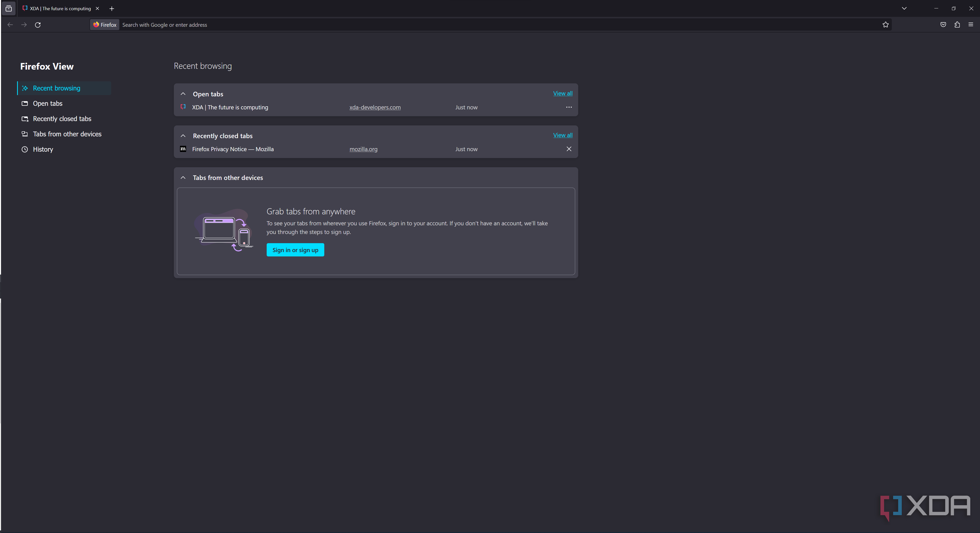This screenshot has height=533, width=980.
Task: Open a new tab with the plus button
Action: tap(112, 8)
